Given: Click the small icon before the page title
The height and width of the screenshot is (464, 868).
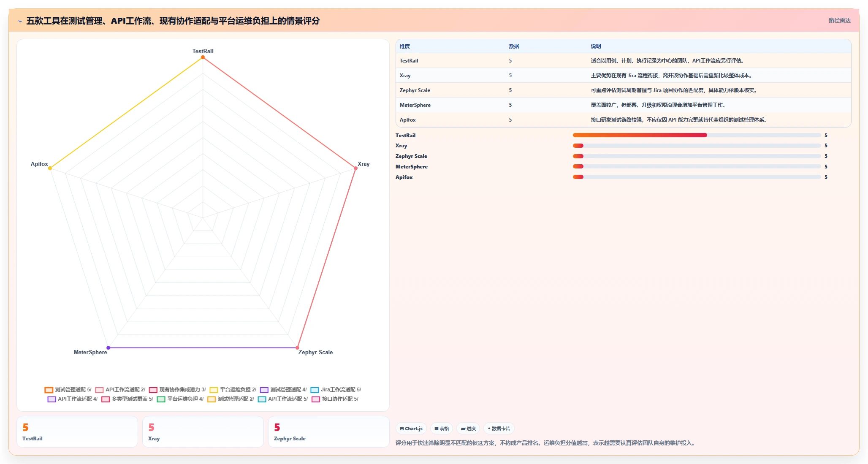Looking at the screenshot, I should click(20, 21).
